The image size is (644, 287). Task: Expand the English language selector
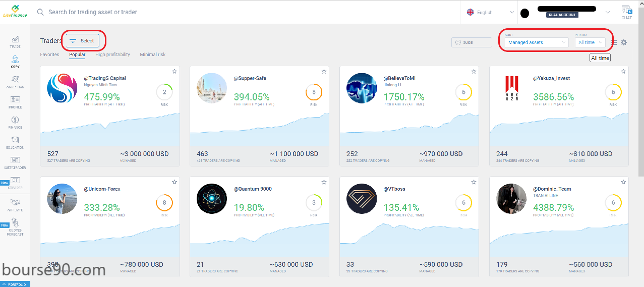click(490, 12)
